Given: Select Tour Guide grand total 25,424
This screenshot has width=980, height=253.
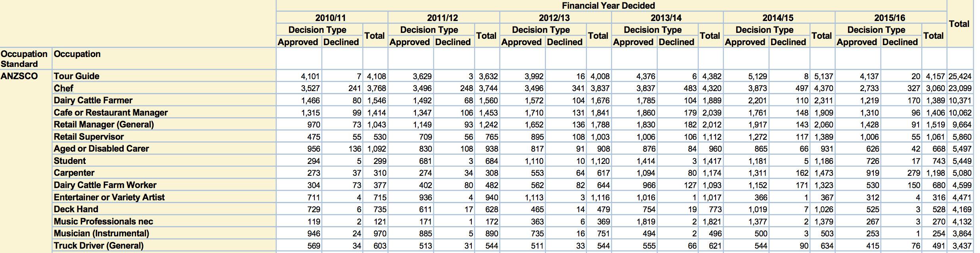Looking at the screenshot, I should click(x=960, y=76).
